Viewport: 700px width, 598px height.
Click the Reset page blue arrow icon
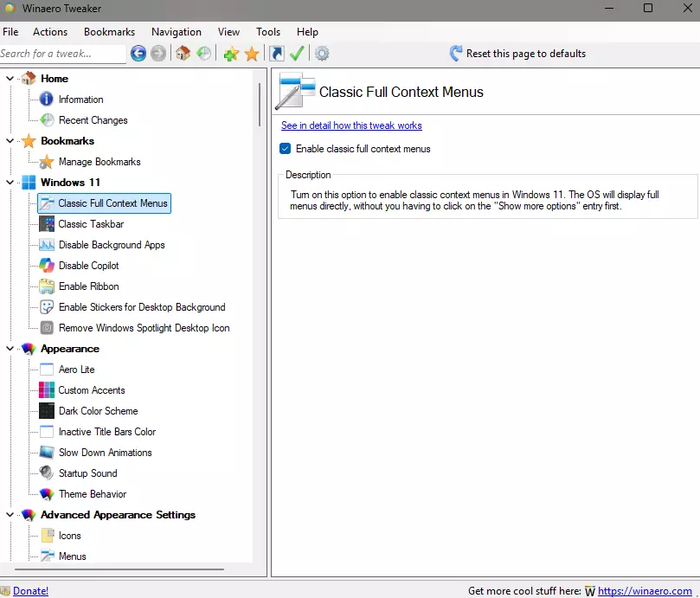(x=456, y=54)
